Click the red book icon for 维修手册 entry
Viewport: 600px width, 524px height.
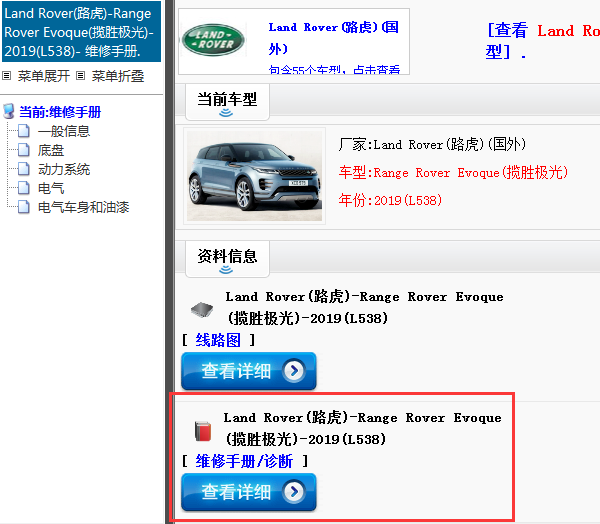click(203, 431)
